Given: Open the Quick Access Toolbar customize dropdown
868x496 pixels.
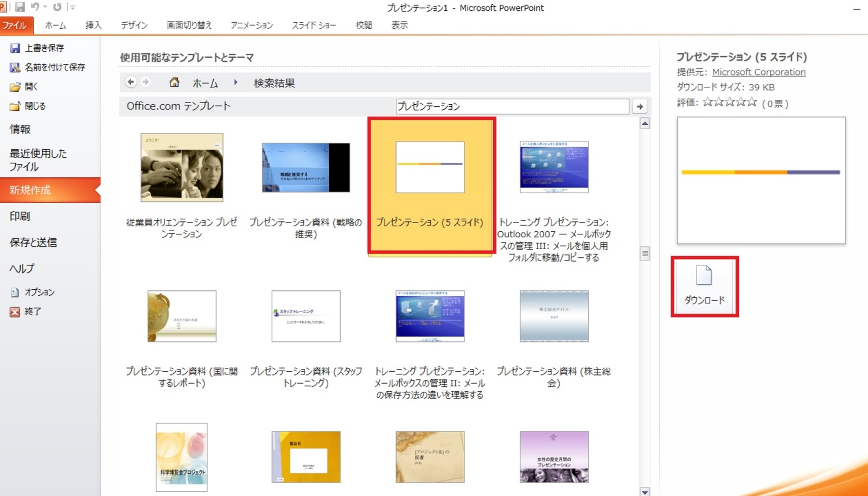Looking at the screenshot, I should [72, 8].
